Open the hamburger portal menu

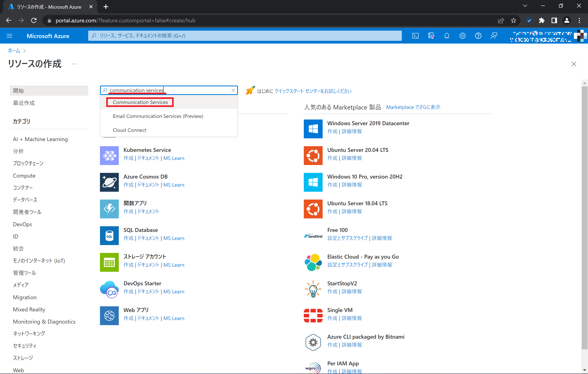coord(10,36)
